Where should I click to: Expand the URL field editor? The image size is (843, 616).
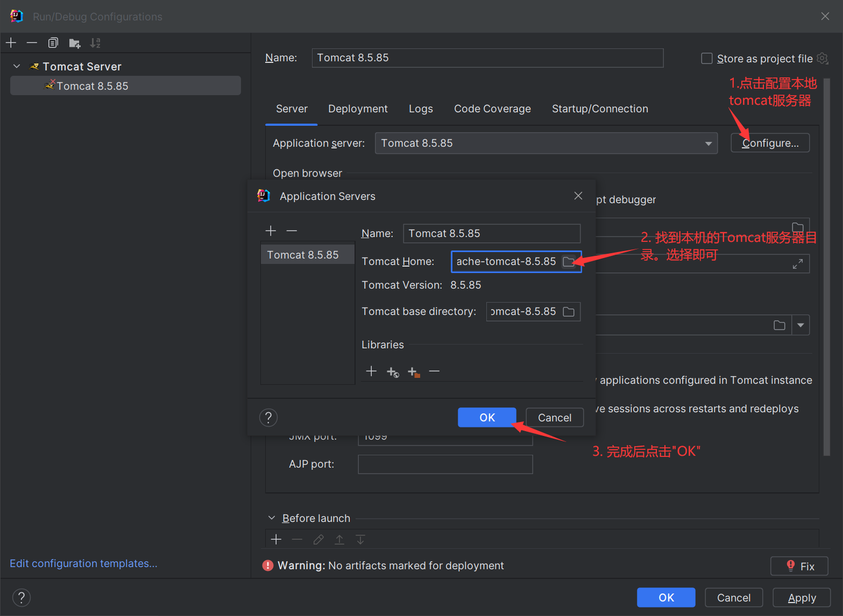pyautogui.click(x=797, y=264)
